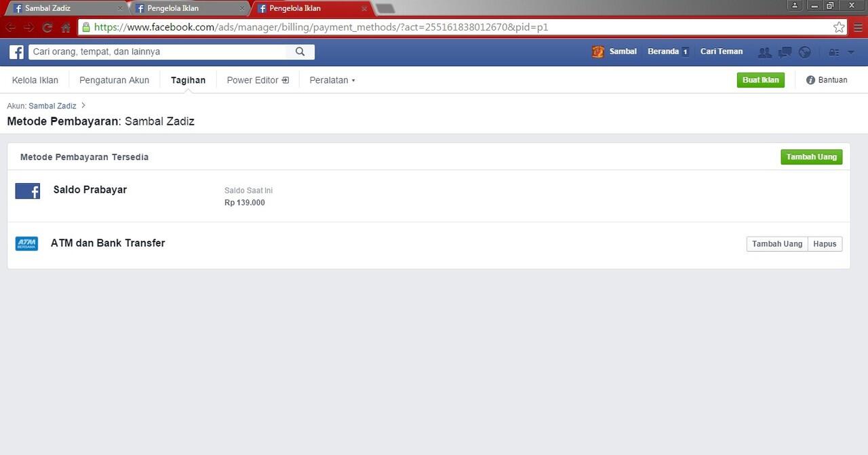Click the ATM Bersama logo icon
The width and height of the screenshot is (868, 455).
26,243
